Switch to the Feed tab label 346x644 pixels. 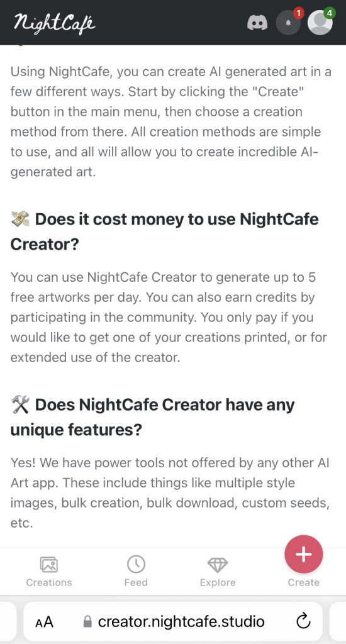point(136,582)
